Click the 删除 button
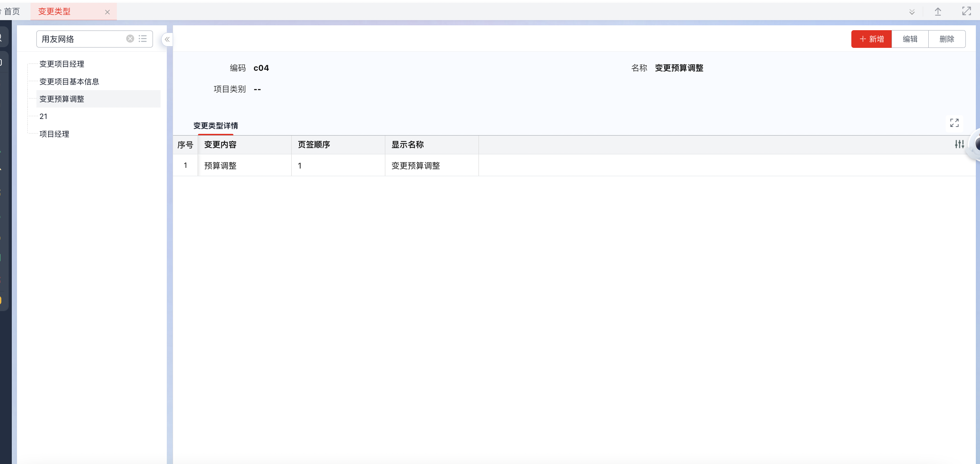Viewport: 980px width, 464px height. [x=946, y=39]
